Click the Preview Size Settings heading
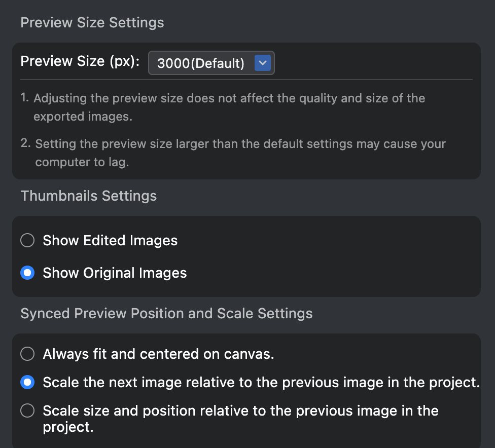Screen dimensions: 495x448 pyautogui.click(x=92, y=23)
